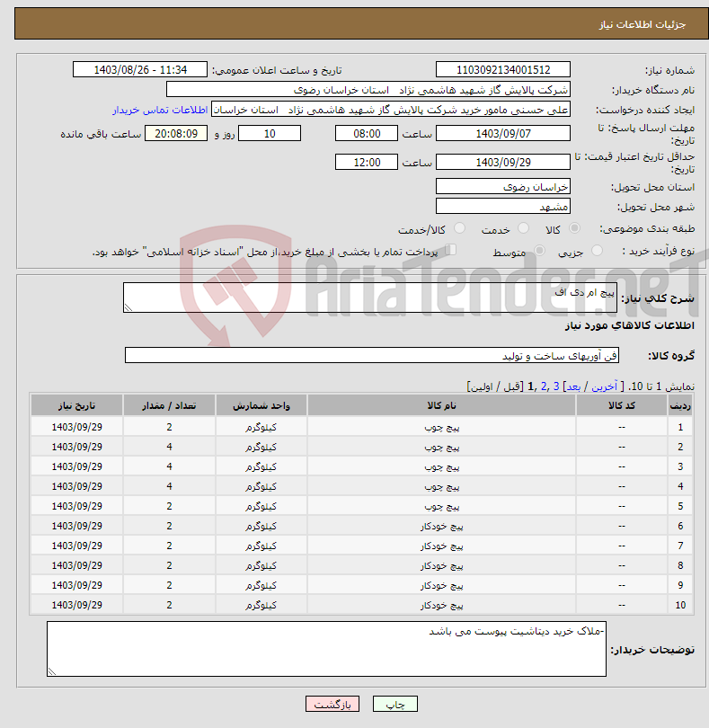
Task: Click row number 9 cell
Action: point(680,585)
